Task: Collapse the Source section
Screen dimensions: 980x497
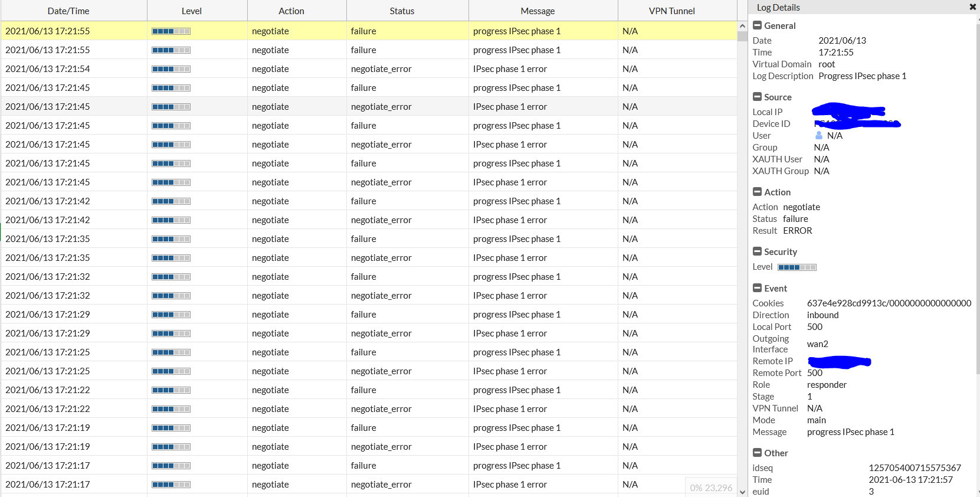Action: coord(757,97)
